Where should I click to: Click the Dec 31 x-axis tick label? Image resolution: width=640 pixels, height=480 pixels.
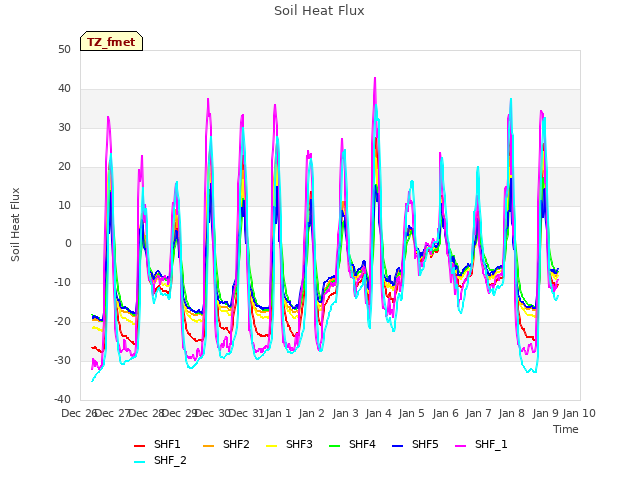tap(246, 413)
